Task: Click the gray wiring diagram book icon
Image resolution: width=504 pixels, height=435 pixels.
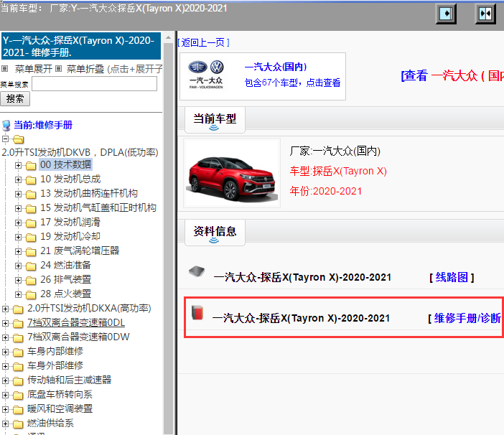Action: pyautogui.click(x=197, y=271)
